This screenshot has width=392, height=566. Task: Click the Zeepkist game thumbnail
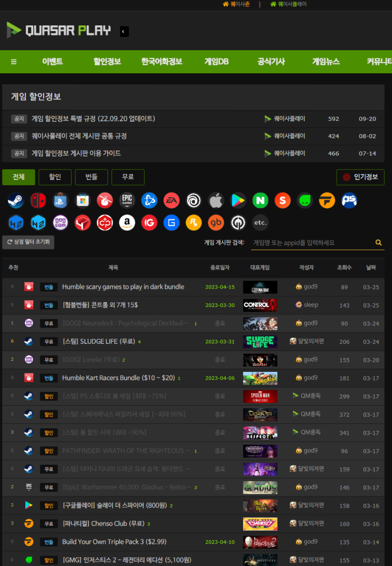tap(260, 378)
